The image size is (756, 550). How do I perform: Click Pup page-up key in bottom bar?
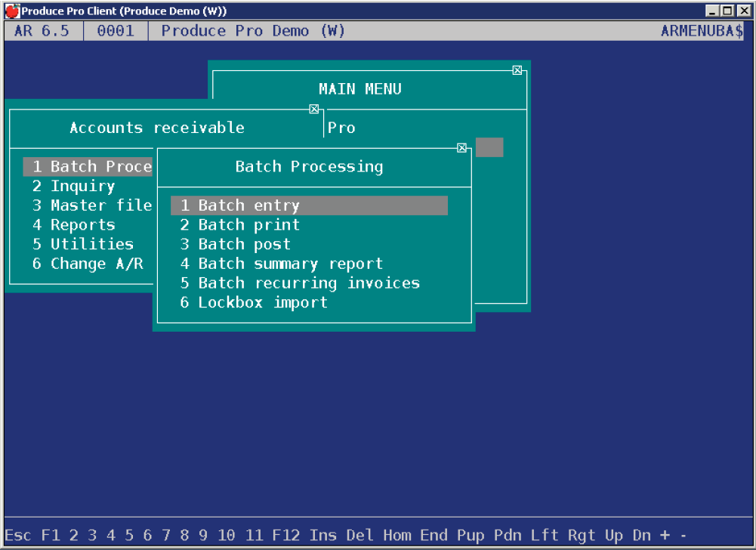click(x=471, y=535)
